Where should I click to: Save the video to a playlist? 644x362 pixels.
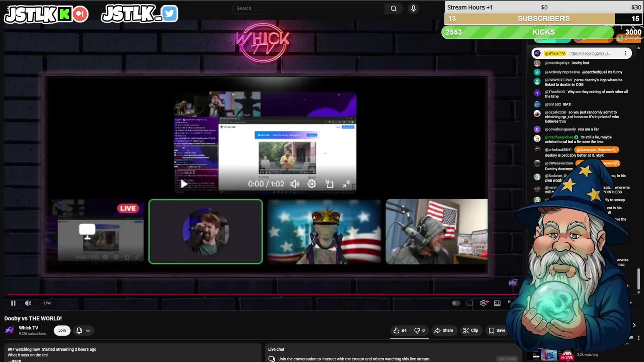point(497,330)
